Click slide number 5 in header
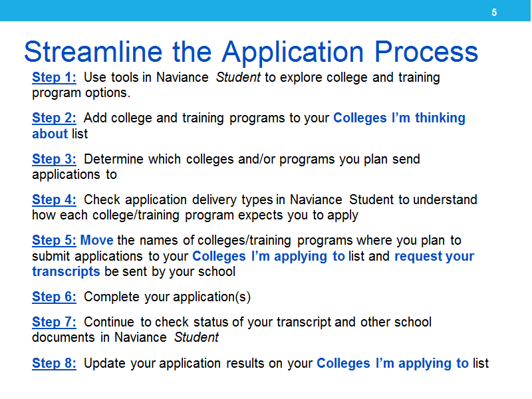The width and height of the screenshot is (532, 399). click(494, 13)
